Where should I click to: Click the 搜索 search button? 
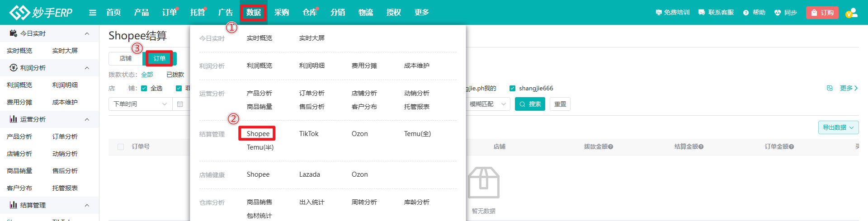point(530,104)
